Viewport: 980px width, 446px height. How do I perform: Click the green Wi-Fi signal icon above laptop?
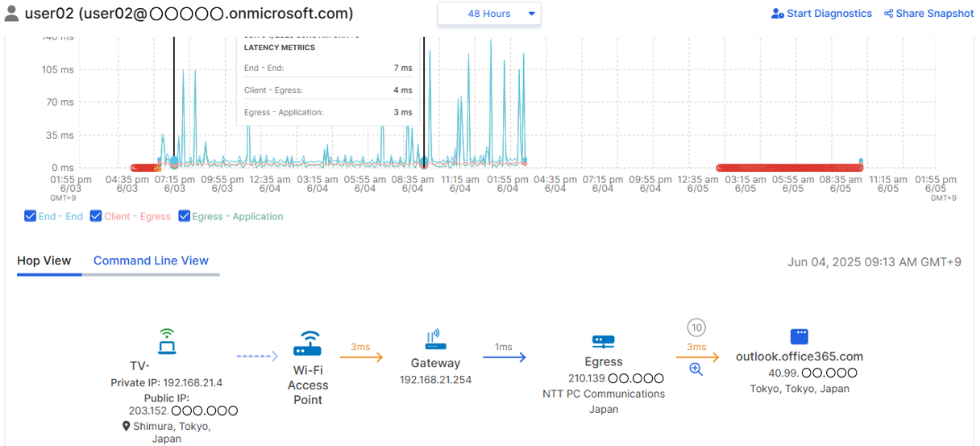(166, 334)
